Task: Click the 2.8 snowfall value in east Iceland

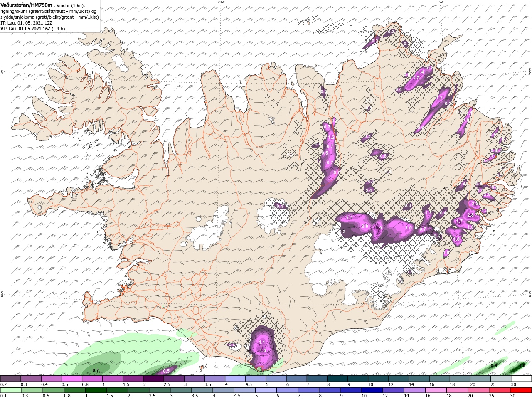Action: coord(470,215)
